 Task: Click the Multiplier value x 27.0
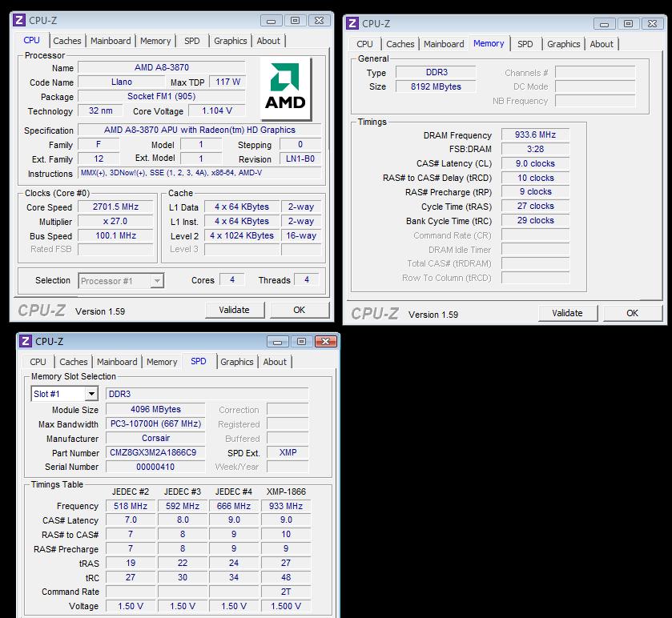coord(115,221)
